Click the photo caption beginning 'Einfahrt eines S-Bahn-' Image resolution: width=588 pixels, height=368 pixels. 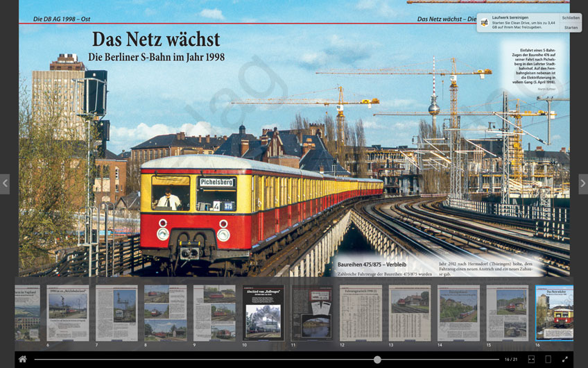[x=534, y=66]
